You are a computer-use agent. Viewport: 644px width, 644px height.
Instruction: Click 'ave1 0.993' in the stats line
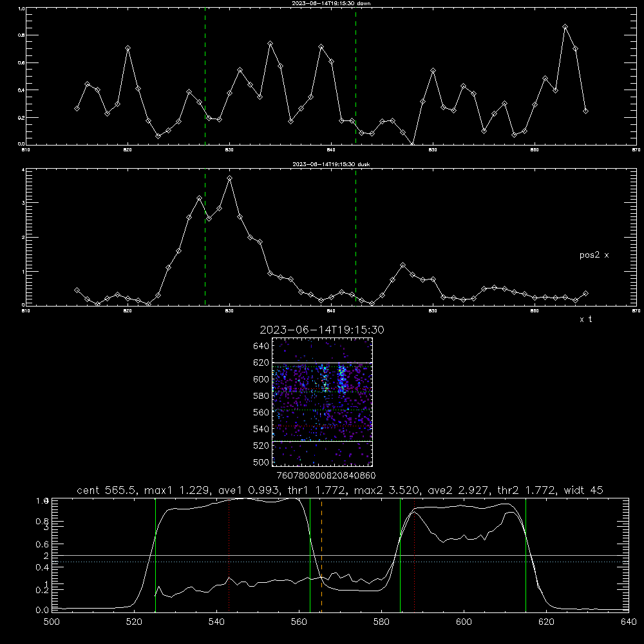click(249, 490)
